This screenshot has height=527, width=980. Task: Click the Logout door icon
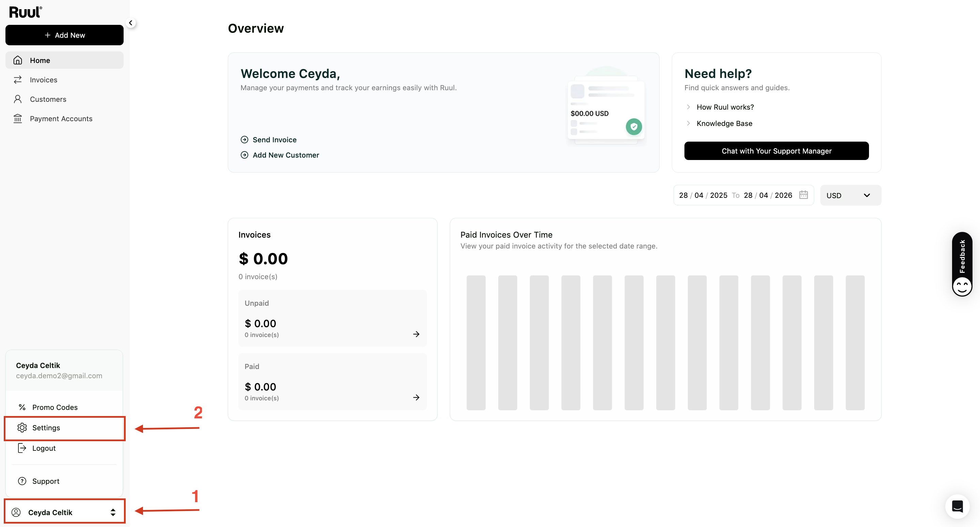(x=22, y=448)
